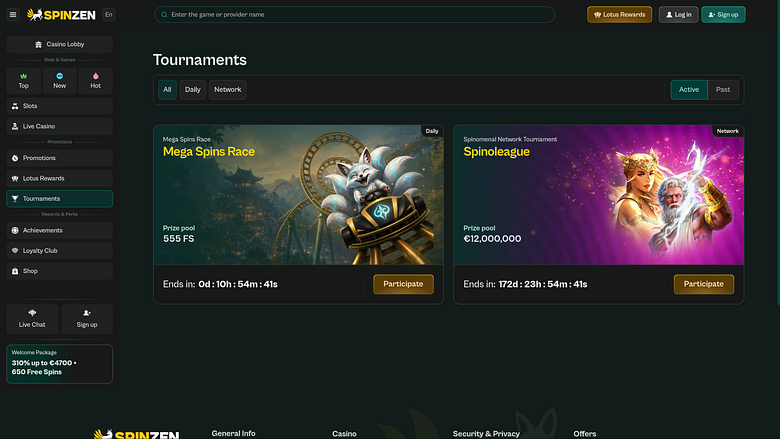The width and height of the screenshot is (780, 439).
Task: Click the Casino Lobby building icon
Action: [38, 44]
